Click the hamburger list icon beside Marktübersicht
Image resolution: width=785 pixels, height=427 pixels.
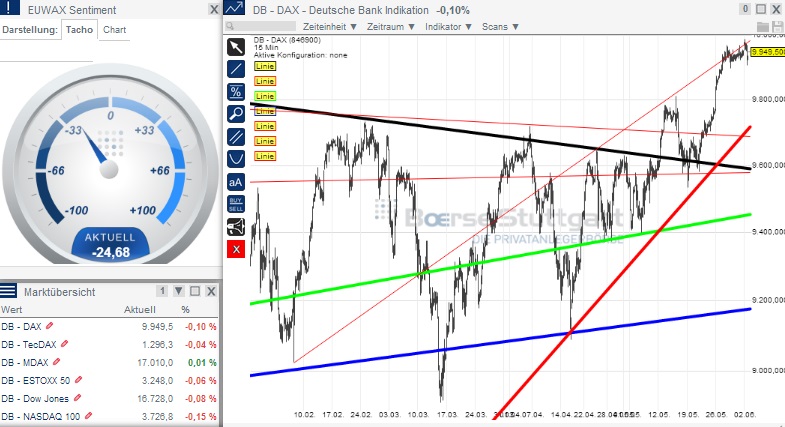point(9,290)
